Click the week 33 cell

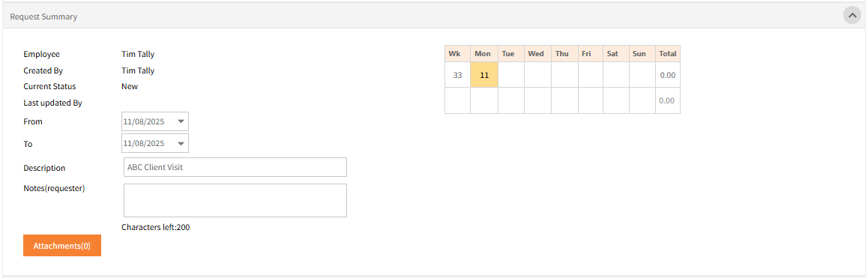click(458, 75)
